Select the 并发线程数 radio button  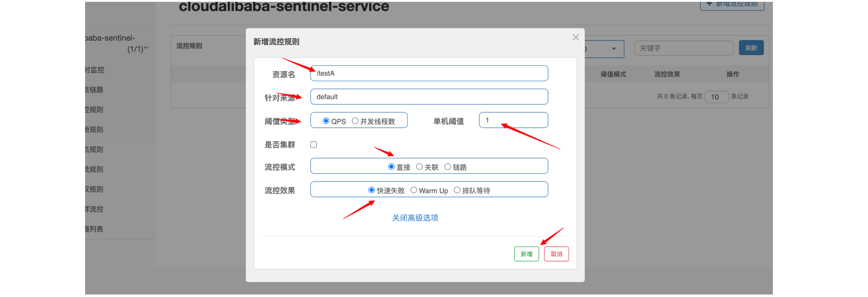point(355,121)
